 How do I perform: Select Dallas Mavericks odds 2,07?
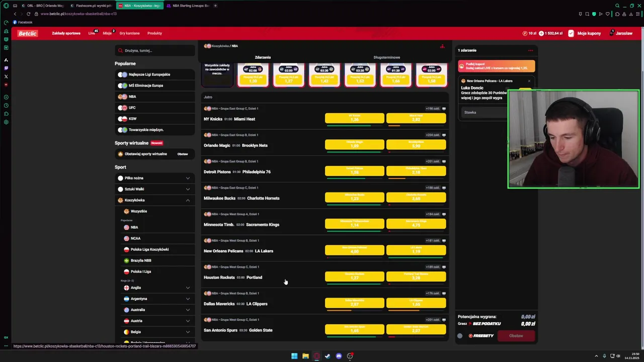355,303
